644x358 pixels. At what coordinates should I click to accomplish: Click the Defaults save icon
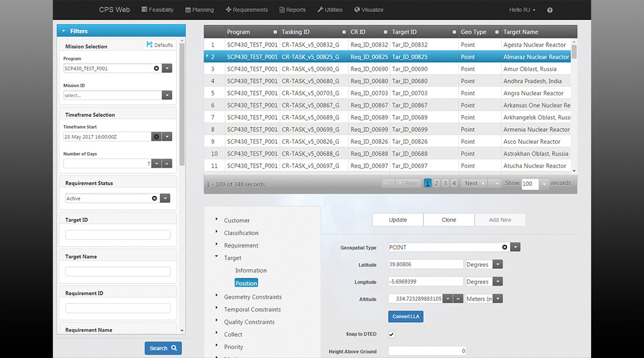[x=150, y=45]
